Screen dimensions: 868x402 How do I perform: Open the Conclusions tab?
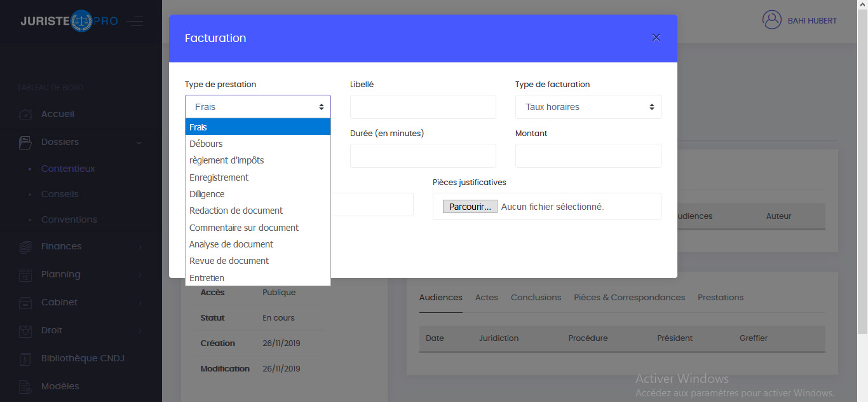point(536,297)
